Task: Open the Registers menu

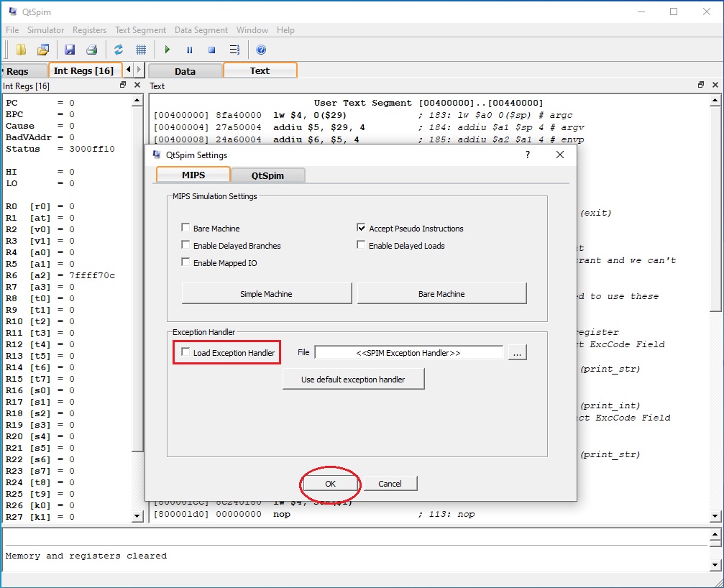Action: [x=90, y=30]
